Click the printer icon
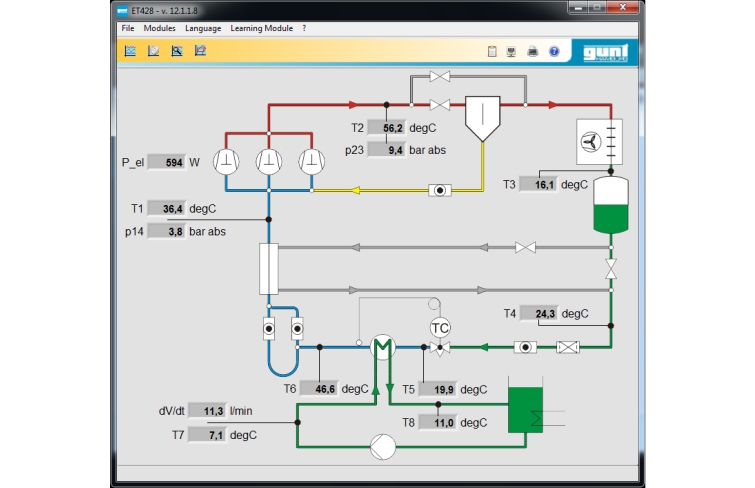The width and height of the screenshot is (755, 488). tap(533, 51)
